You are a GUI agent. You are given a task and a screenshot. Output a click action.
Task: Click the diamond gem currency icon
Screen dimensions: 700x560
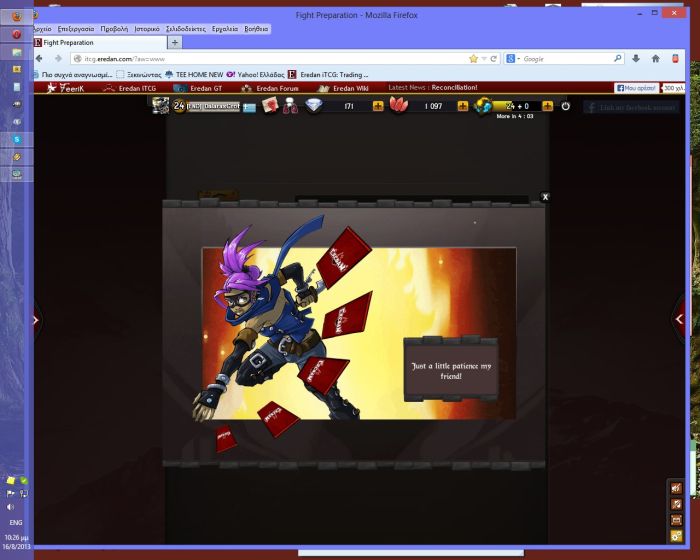point(314,106)
